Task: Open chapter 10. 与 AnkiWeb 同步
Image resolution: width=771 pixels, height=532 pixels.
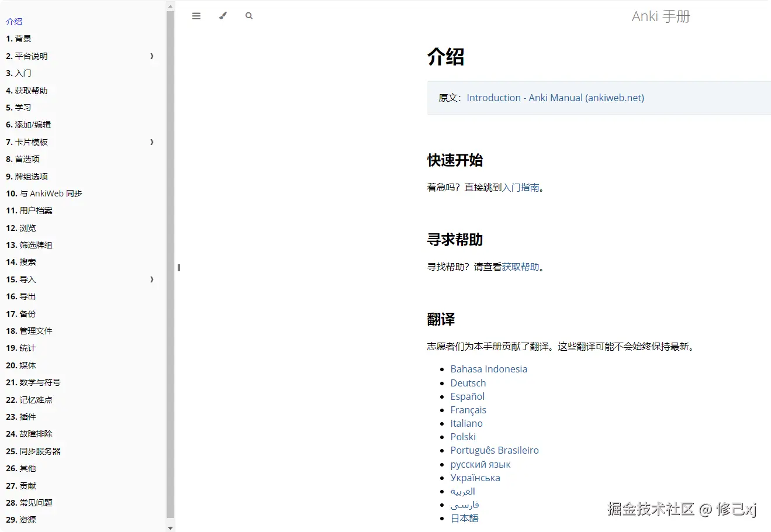Action: tap(44, 194)
